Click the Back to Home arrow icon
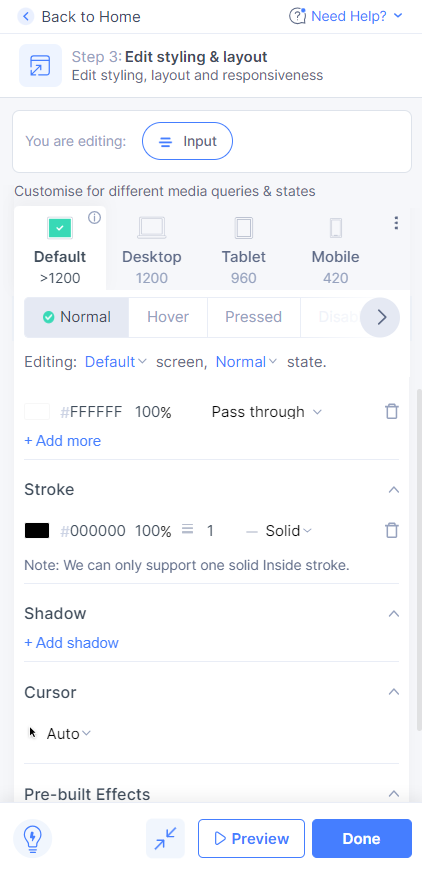 [26, 17]
